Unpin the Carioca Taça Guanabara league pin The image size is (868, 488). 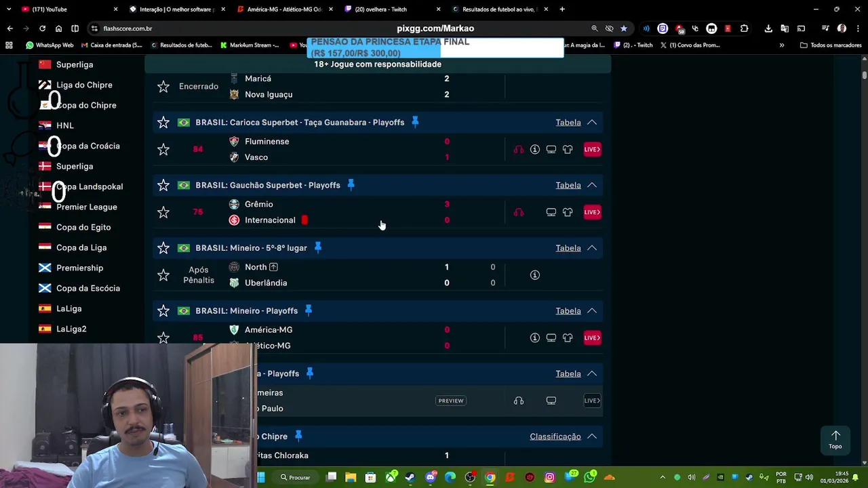(x=415, y=122)
